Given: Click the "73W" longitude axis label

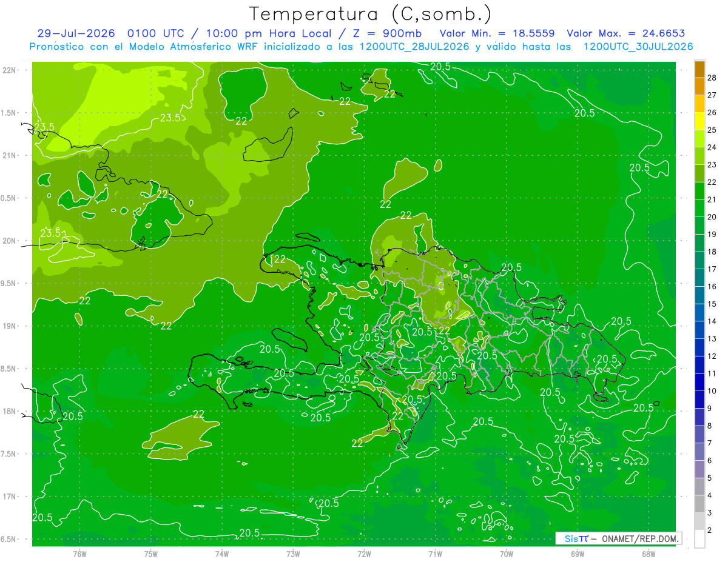Looking at the screenshot, I should pyautogui.click(x=293, y=554).
